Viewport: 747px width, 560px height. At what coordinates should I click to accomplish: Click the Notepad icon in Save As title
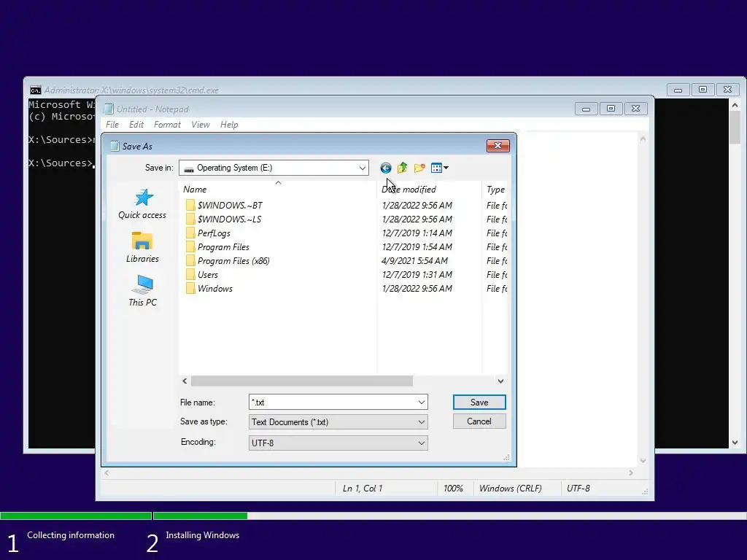115,146
